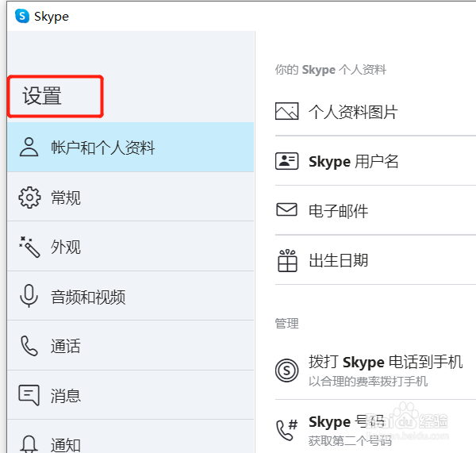Click the phone handset icon for 通话
Screen dimensions: 476x453
[29, 346]
